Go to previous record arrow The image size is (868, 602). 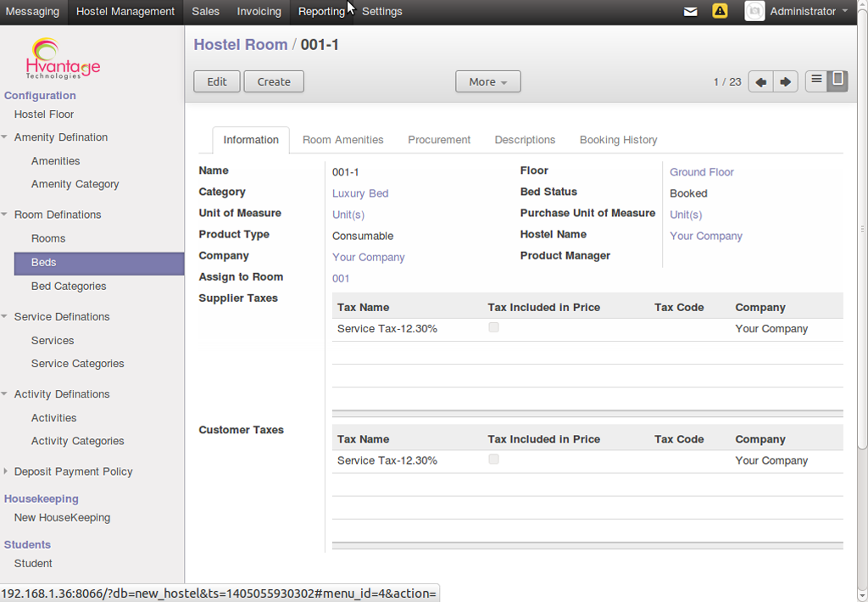click(760, 82)
